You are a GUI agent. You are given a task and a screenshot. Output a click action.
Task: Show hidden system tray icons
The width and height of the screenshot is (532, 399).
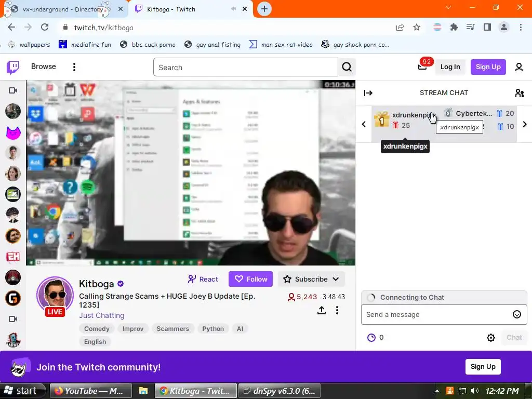(437, 391)
